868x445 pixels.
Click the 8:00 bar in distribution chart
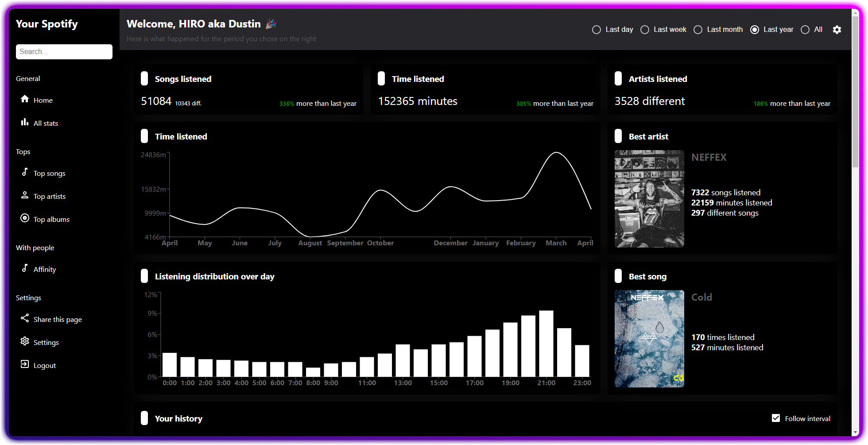click(313, 372)
